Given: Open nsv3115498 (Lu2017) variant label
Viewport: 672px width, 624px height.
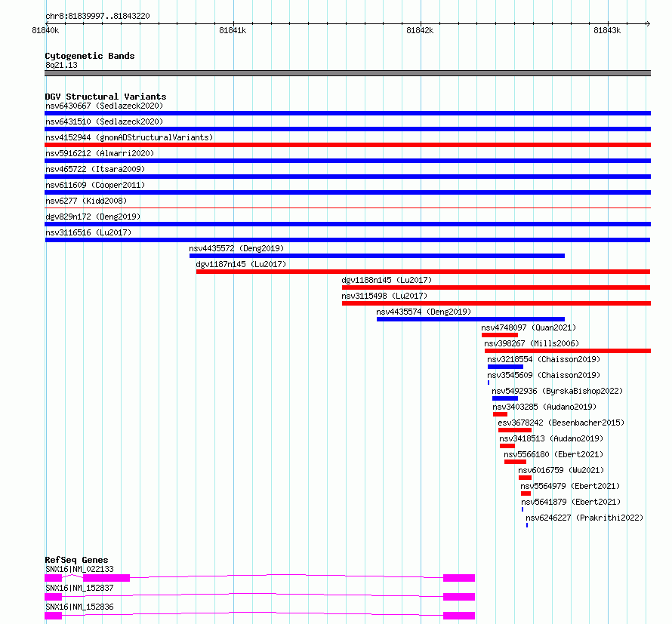Looking at the screenshot, I should pos(384,296).
